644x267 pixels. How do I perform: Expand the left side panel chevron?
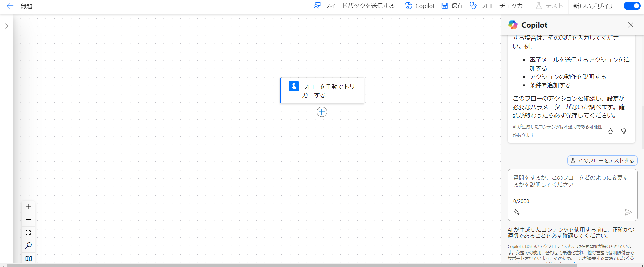(x=7, y=26)
